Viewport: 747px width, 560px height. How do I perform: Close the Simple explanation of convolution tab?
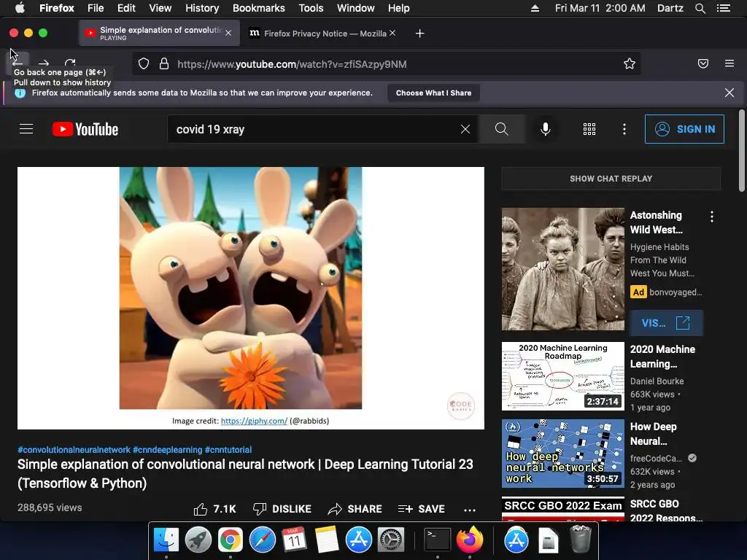(x=228, y=33)
